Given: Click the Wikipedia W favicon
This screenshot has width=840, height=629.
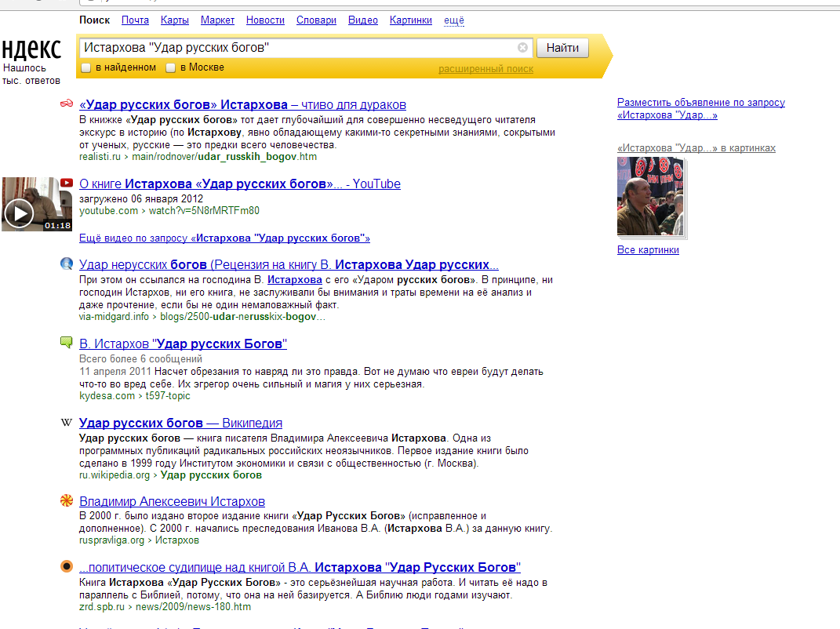Looking at the screenshot, I should (x=67, y=422).
